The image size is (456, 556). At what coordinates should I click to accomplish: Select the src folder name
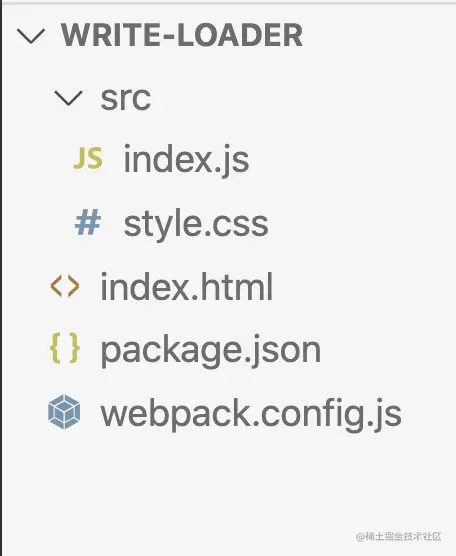pyautogui.click(x=126, y=98)
